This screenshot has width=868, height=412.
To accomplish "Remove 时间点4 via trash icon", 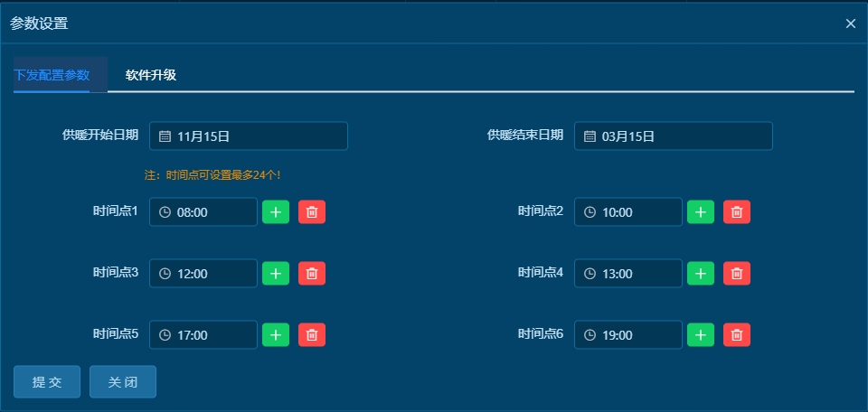I will (x=737, y=274).
